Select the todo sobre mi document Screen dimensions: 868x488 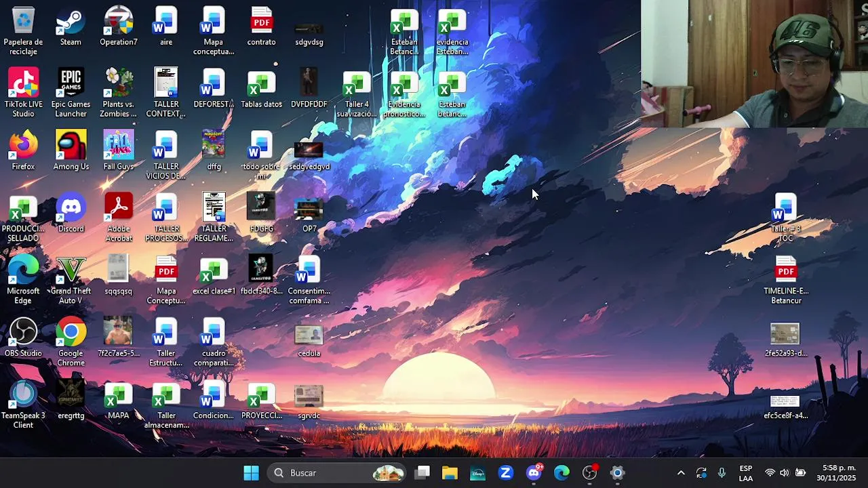pos(261,155)
